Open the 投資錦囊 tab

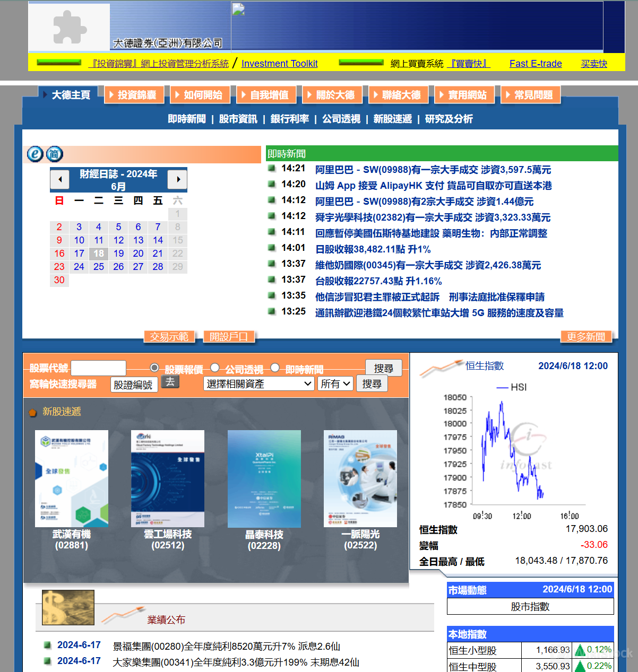pyautogui.click(x=134, y=95)
